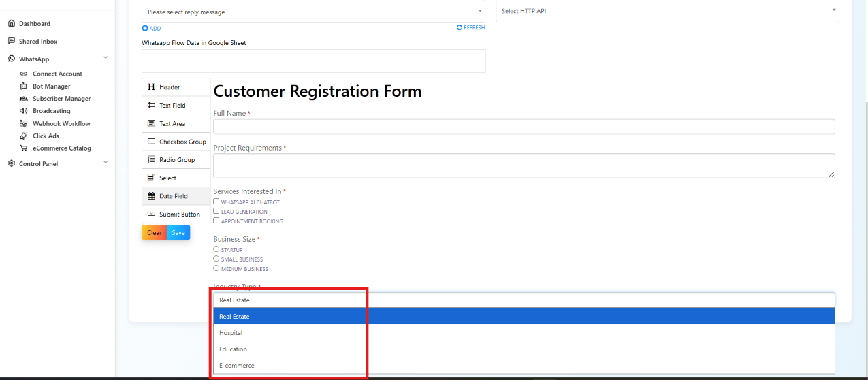
Task: Click the Industry Type select box
Action: click(524, 300)
